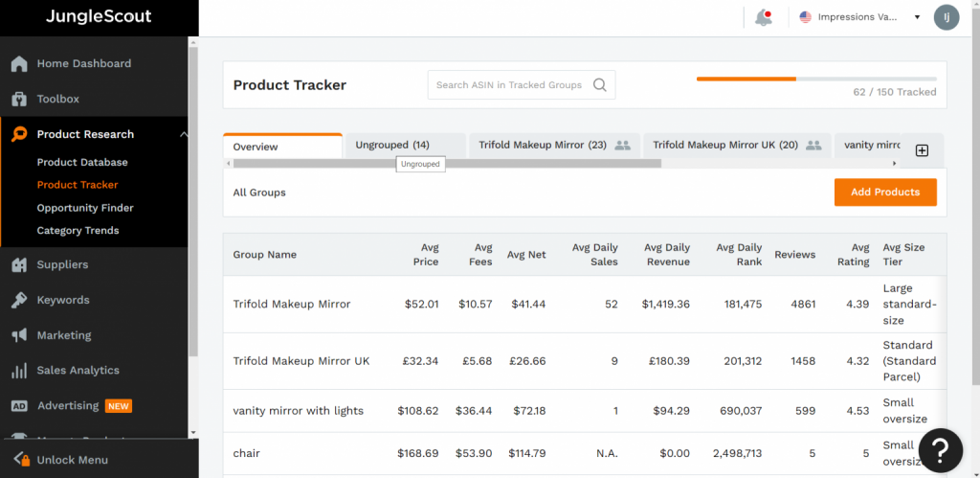Open the vanity mirror with lights group row
Viewport: 980px width, 478px height.
coord(585,411)
